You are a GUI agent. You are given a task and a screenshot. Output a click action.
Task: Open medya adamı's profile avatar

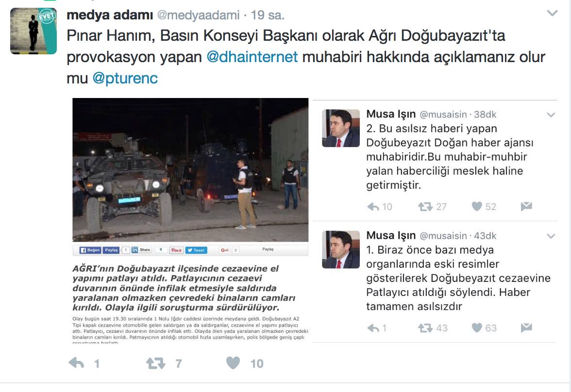(34, 31)
